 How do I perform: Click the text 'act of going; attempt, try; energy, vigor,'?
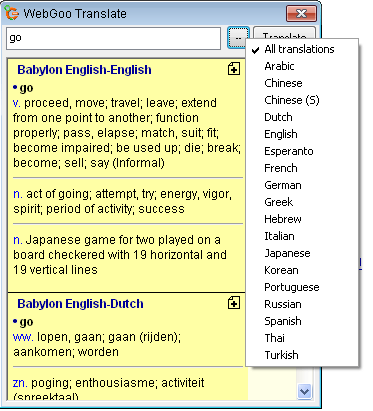click(x=129, y=194)
